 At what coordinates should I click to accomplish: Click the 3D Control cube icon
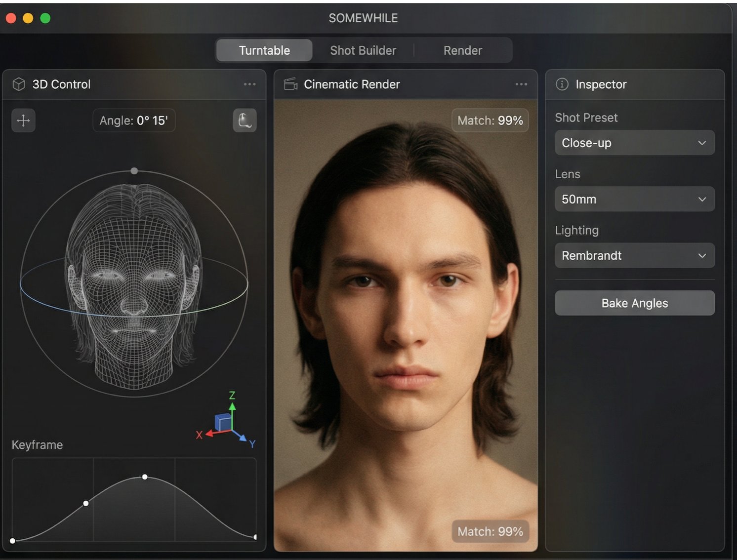(x=19, y=84)
